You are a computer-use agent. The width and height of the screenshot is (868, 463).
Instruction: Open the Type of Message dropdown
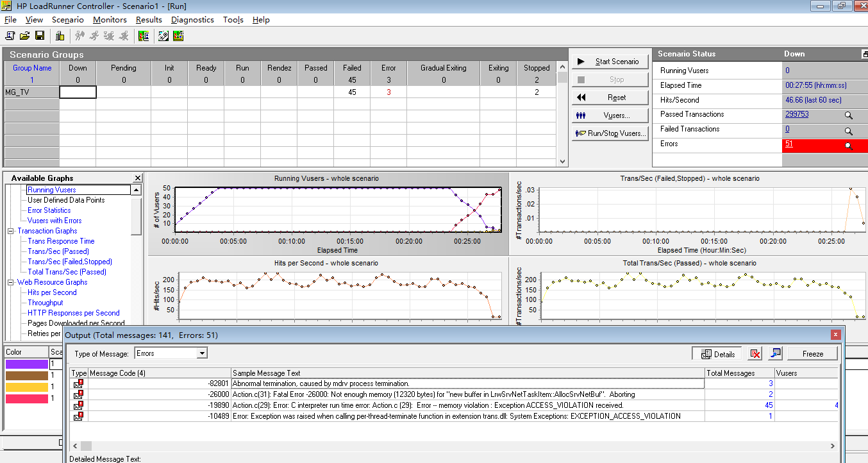pyautogui.click(x=202, y=353)
